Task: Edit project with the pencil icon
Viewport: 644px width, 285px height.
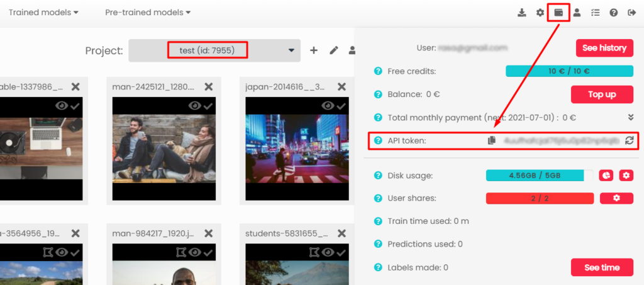Action: (x=334, y=50)
